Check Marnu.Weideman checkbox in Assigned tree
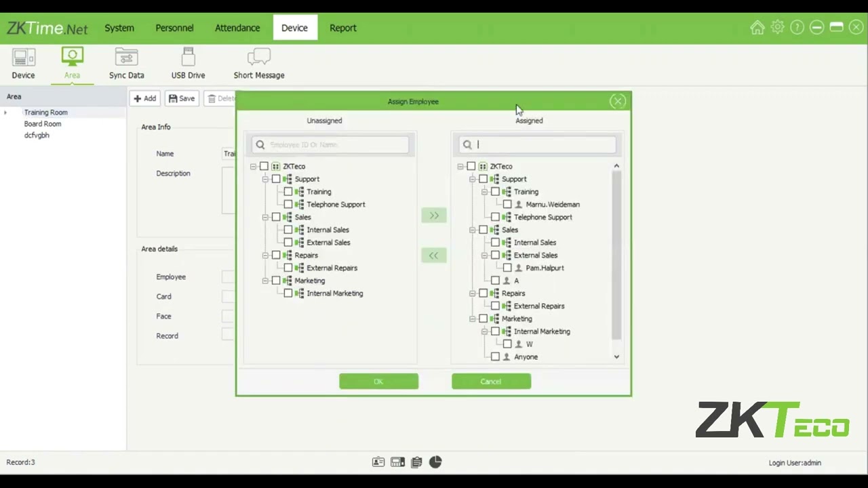The width and height of the screenshot is (868, 488). [x=507, y=204]
